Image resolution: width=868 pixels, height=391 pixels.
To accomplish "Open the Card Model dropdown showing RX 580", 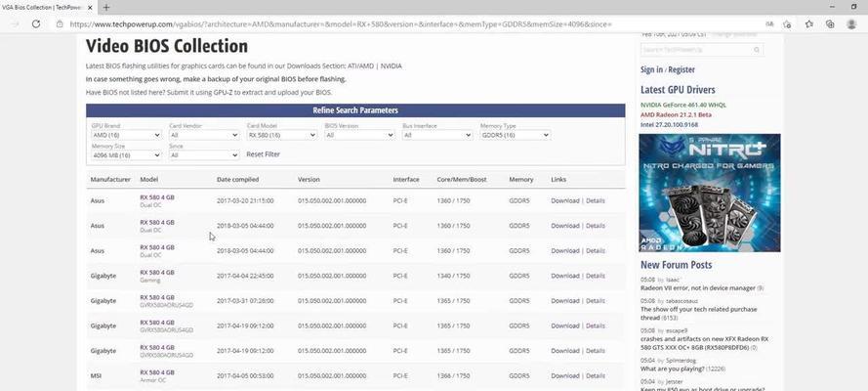I will (282, 135).
